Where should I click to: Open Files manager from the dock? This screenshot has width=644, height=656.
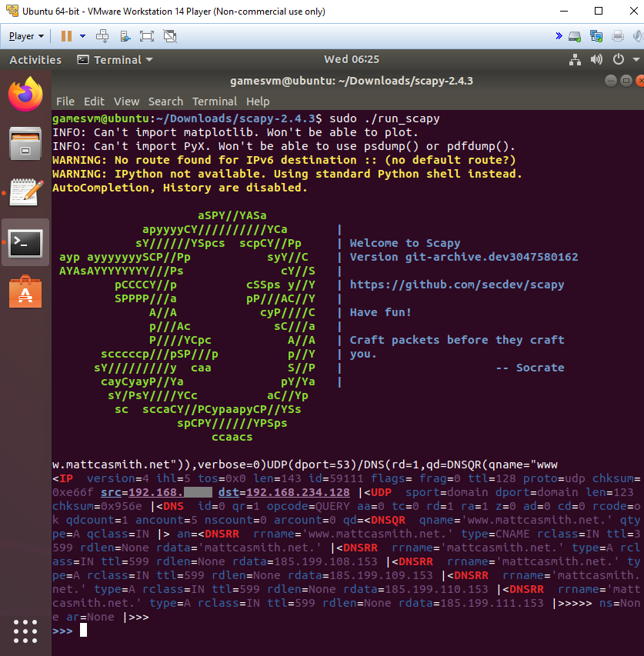click(x=25, y=144)
